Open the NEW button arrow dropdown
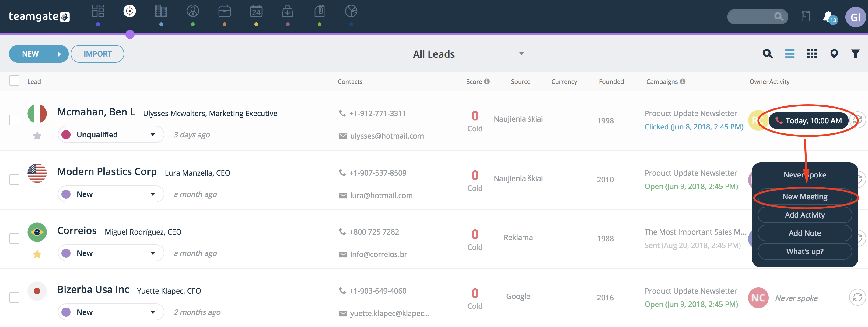Screen dimensions: 868x327 pyautogui.click(x=60, y=54)
